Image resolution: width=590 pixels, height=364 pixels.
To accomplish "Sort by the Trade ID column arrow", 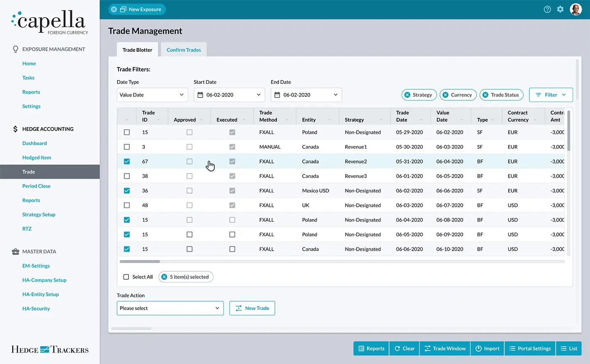I will pyautogui.click(x=159, y=120).
